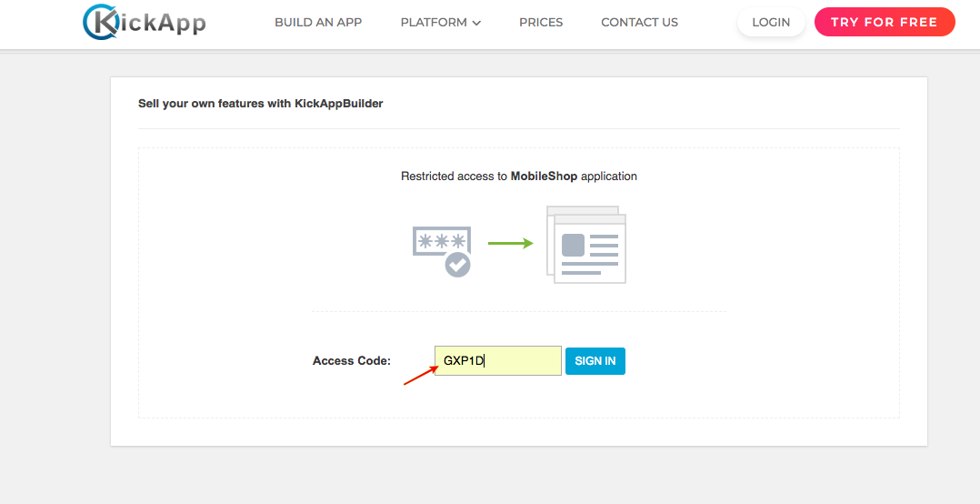
Task: Click the 'Restricted access to MobileShop application' text
Action: 519,176
